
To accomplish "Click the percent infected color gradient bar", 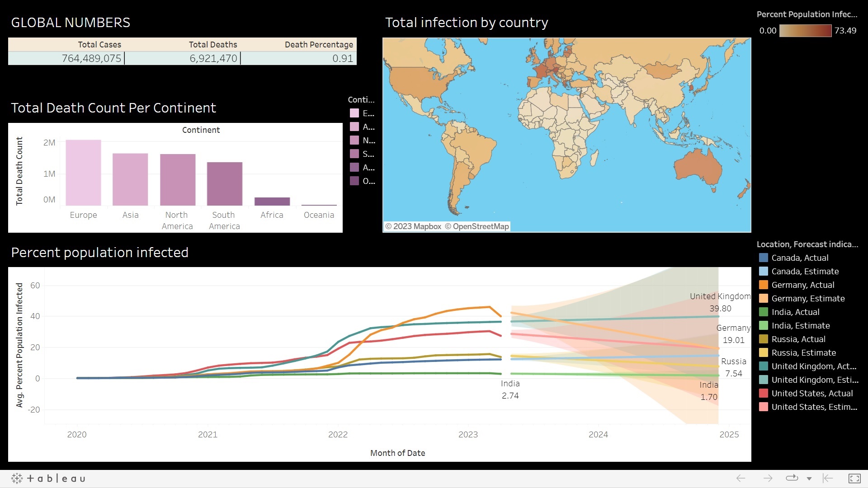I will pos(805,31).
